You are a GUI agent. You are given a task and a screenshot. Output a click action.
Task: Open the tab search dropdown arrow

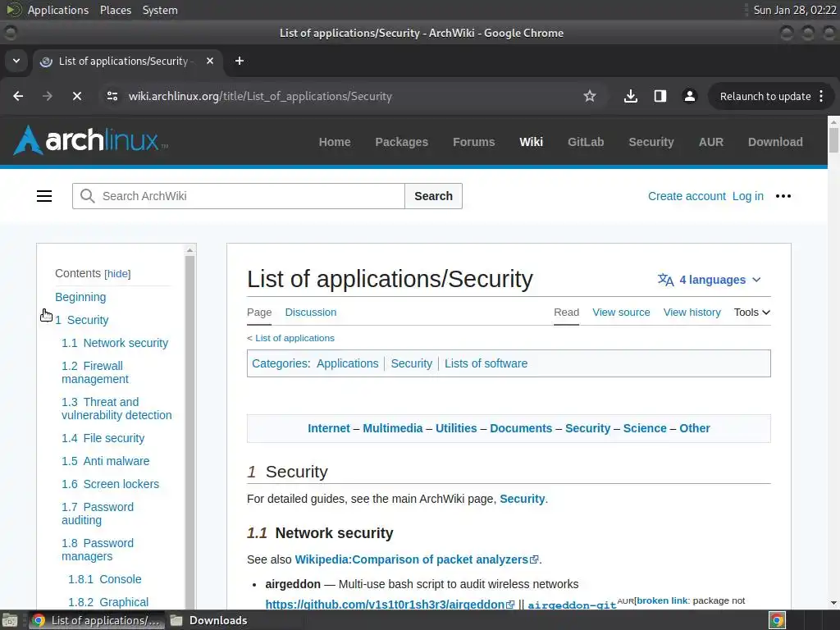pyautogui.click(x=16, y=61)
